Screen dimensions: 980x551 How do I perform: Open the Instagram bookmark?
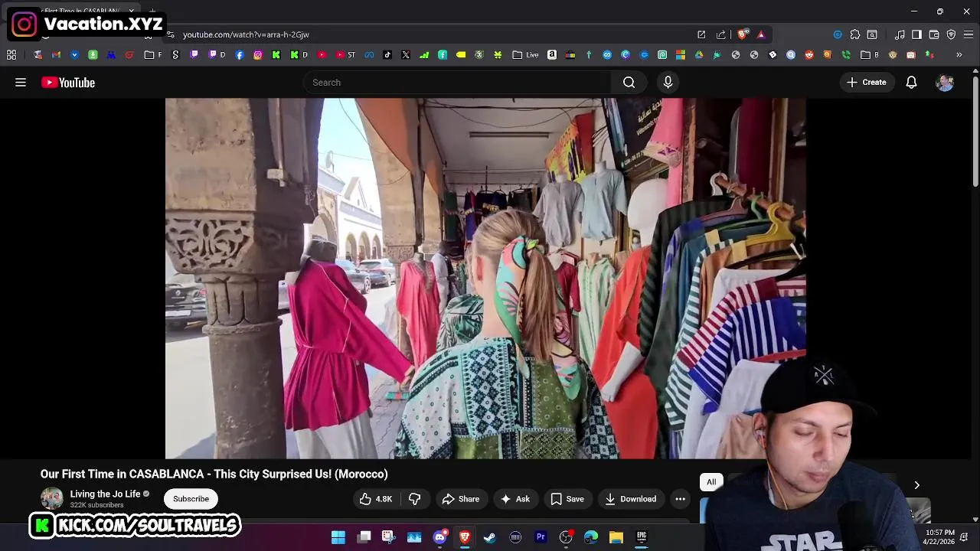(x=258, y=55)
